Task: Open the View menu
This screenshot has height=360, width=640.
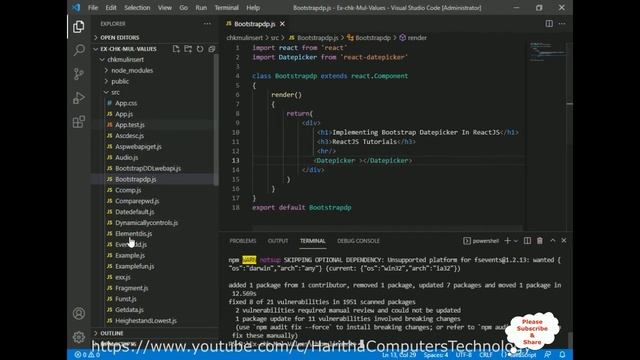Action: 164,8
